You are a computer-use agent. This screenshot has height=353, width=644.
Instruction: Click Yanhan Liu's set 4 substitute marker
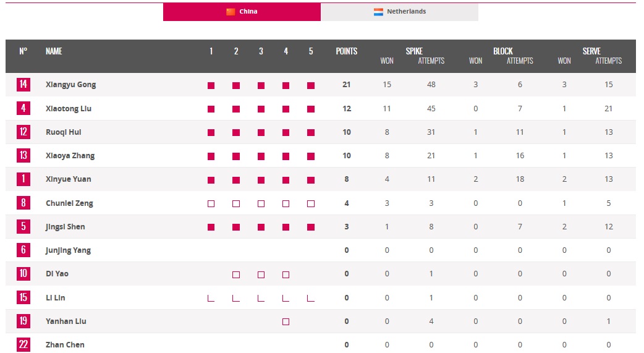point(286,321)
